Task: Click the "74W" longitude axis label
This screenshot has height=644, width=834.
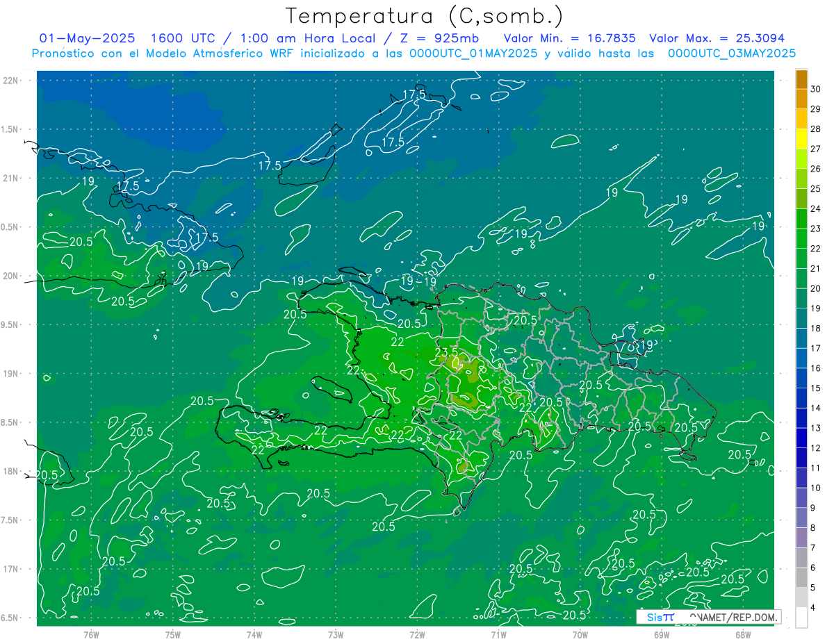Action: [254, 634]
